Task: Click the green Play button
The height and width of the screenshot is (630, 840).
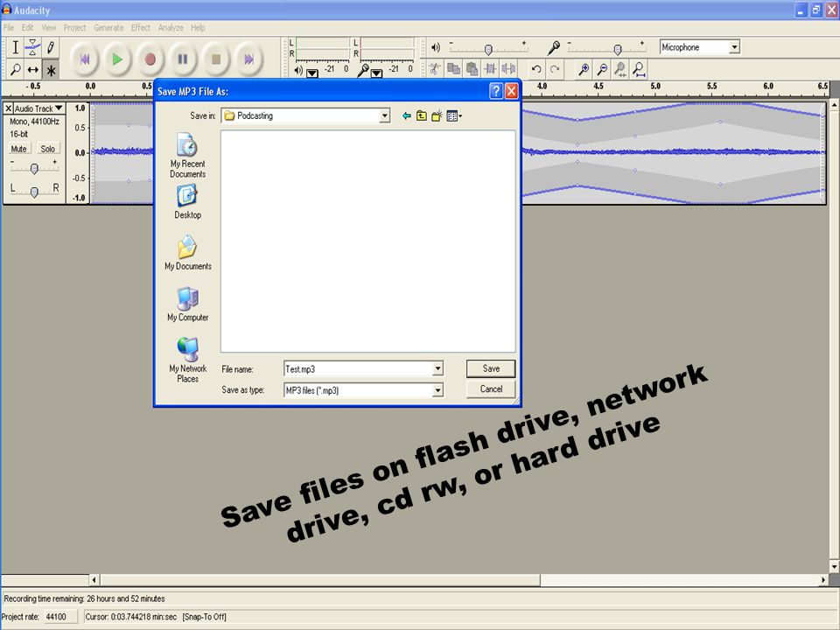Action: point(117,59)
